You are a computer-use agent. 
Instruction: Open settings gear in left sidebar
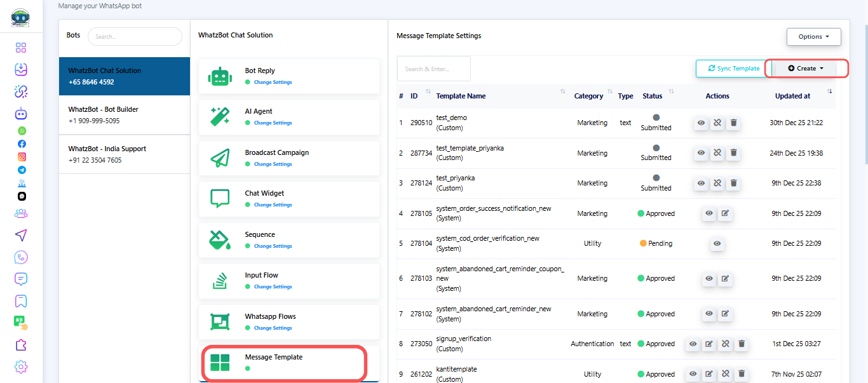pos(21,366)
